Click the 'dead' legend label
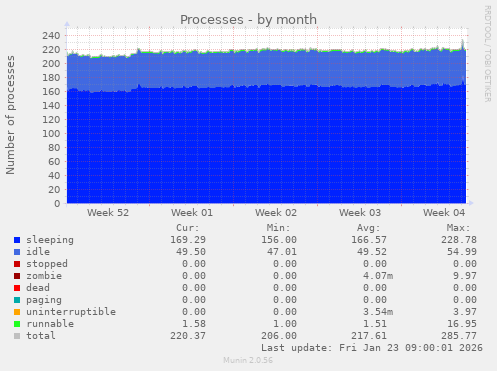This screenshot has height=371, width=497. coord(38,288)
